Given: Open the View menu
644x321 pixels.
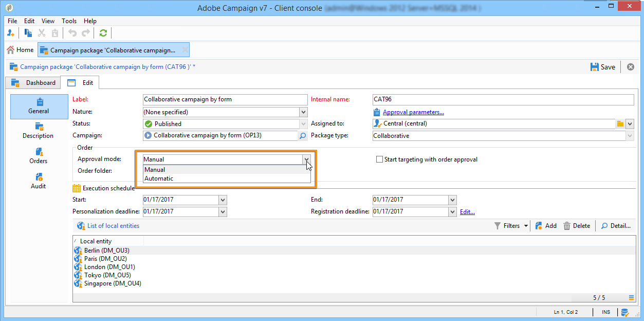Looking at the screenshot, I should point(48,21).
